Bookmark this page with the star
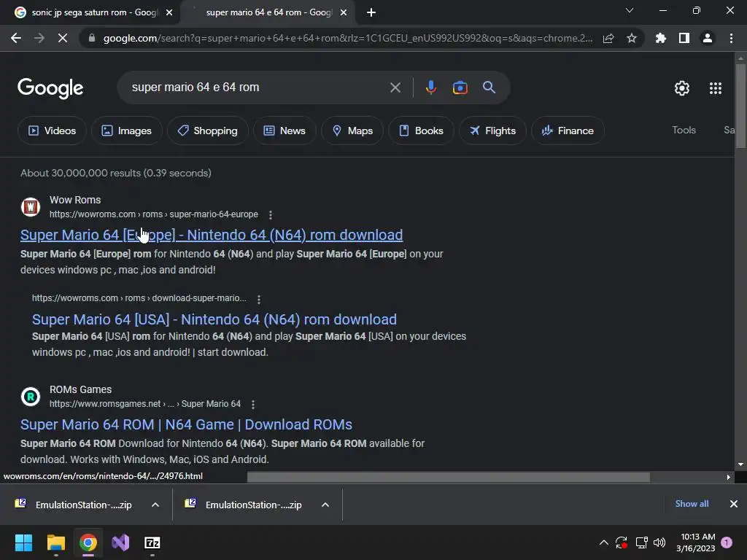The width and height of the screenshot is (747, 560). (632, 38)
